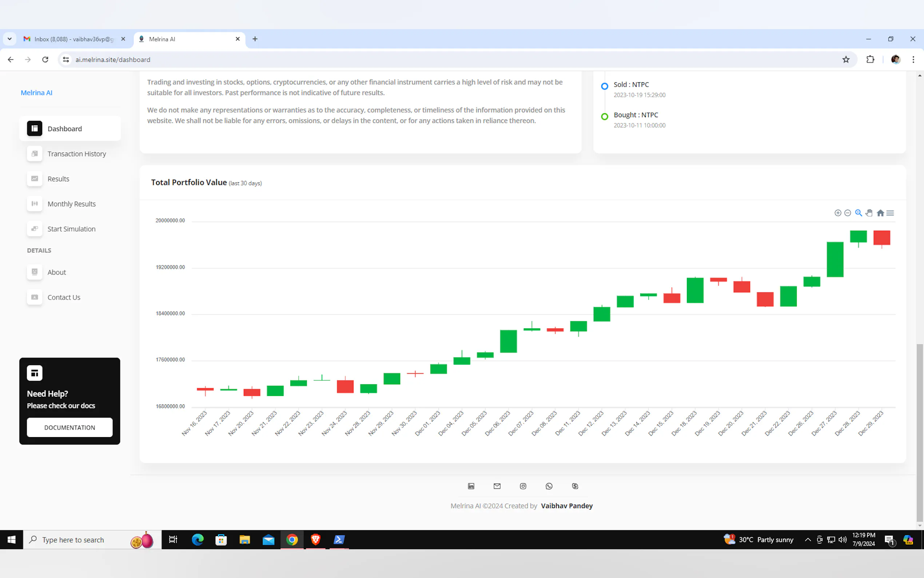Open Vaibhav Pandey creator link
This screenshot has width=924, height=578.
pyautogui.click(x=566, y=506)
